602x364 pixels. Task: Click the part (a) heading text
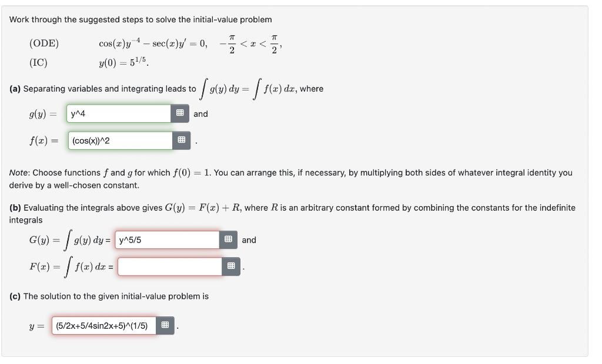click(16, 89)
